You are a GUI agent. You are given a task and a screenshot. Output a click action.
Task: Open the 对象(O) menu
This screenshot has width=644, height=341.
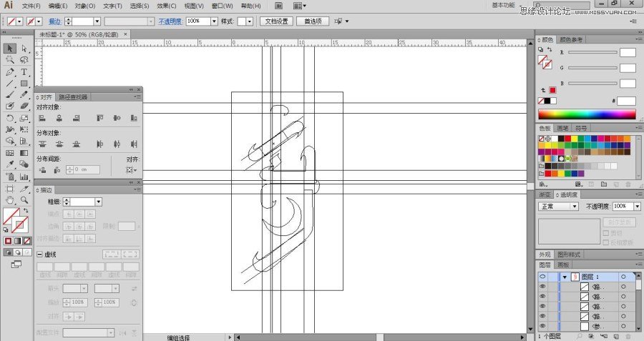[x=85, y=6]
